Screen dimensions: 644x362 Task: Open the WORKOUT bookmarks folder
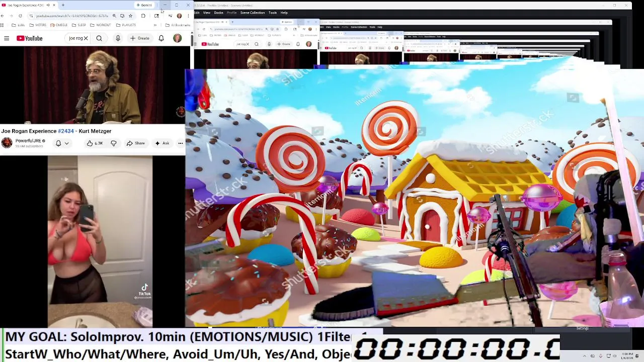(x=101, y=25)
